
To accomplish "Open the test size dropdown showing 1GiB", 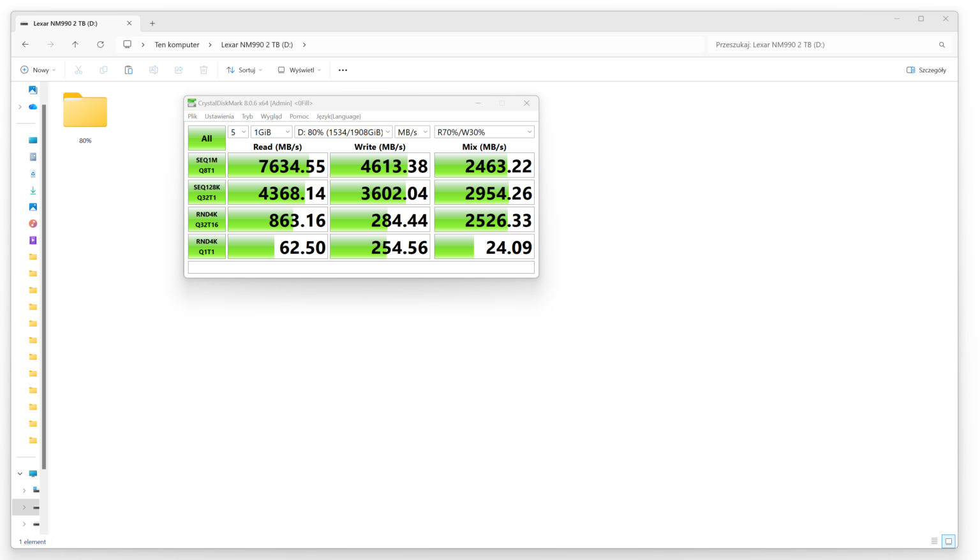I will click(271, 131).
